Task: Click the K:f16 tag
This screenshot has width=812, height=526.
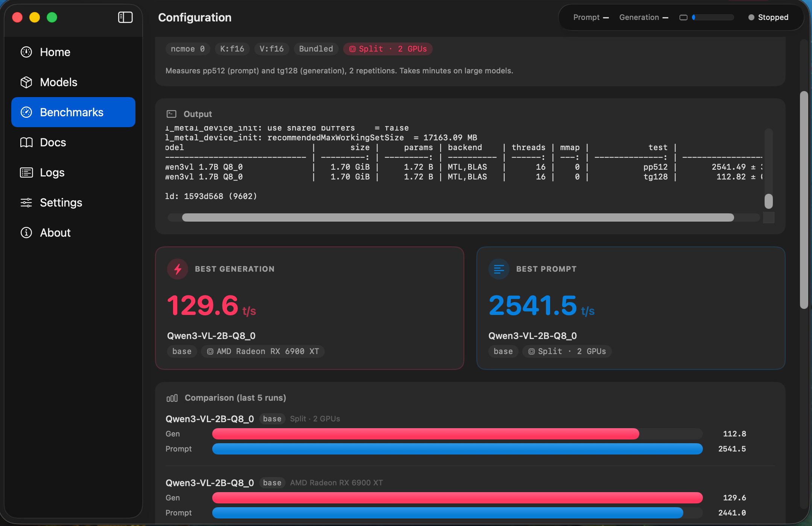Action: 232,49
